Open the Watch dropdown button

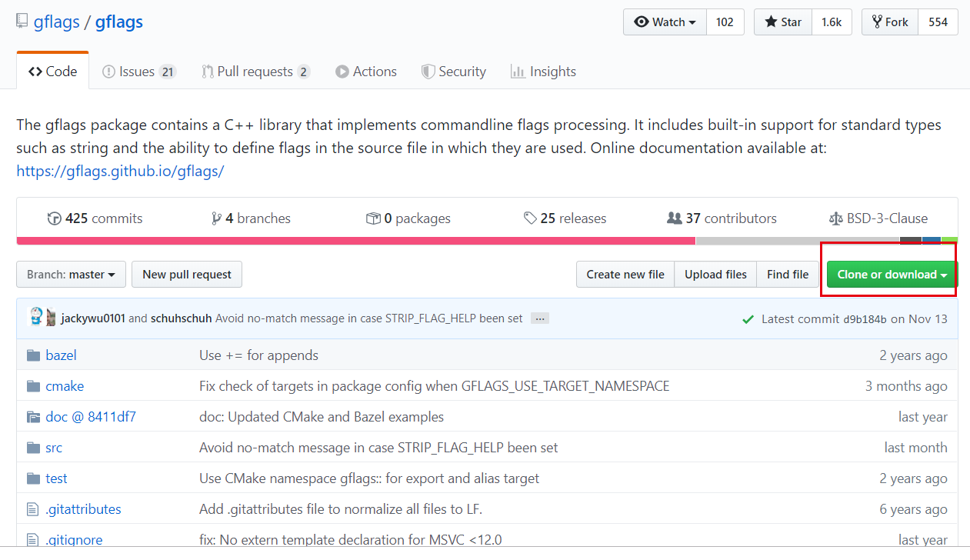[x=665, y=22]
